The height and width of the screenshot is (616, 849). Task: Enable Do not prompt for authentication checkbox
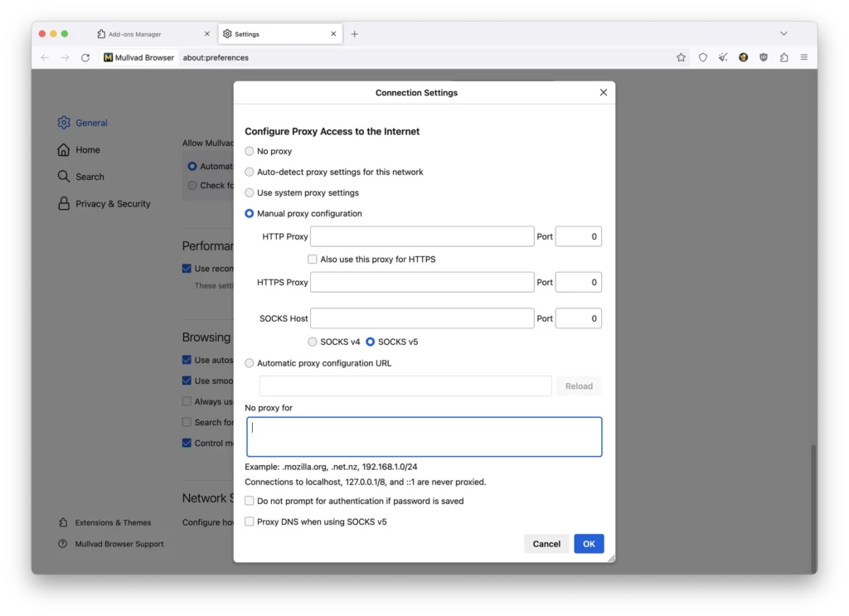(249, 501)
